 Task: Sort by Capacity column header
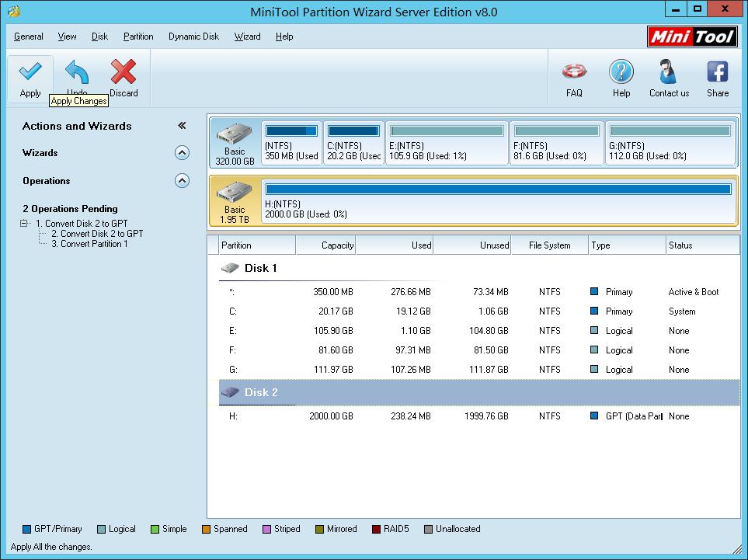[x=325, y=245]
